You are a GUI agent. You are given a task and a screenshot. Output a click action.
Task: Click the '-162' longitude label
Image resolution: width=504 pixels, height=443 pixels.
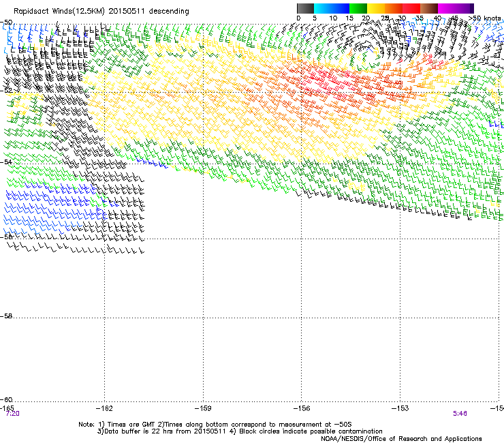point(104,408)
